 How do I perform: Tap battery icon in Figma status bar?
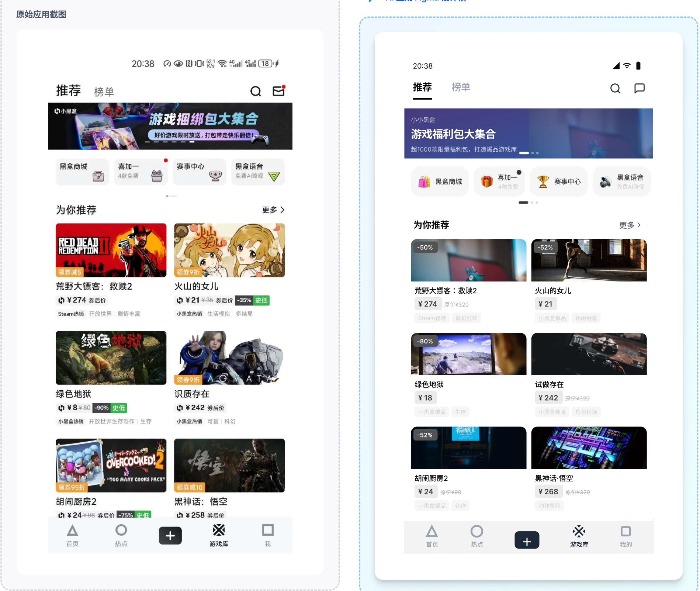click(638, 66)
